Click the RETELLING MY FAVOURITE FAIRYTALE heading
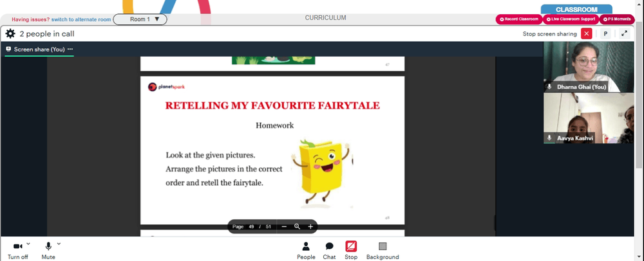Image resolution: width=644 pixels, height=261 pixels. click(272, 105)
